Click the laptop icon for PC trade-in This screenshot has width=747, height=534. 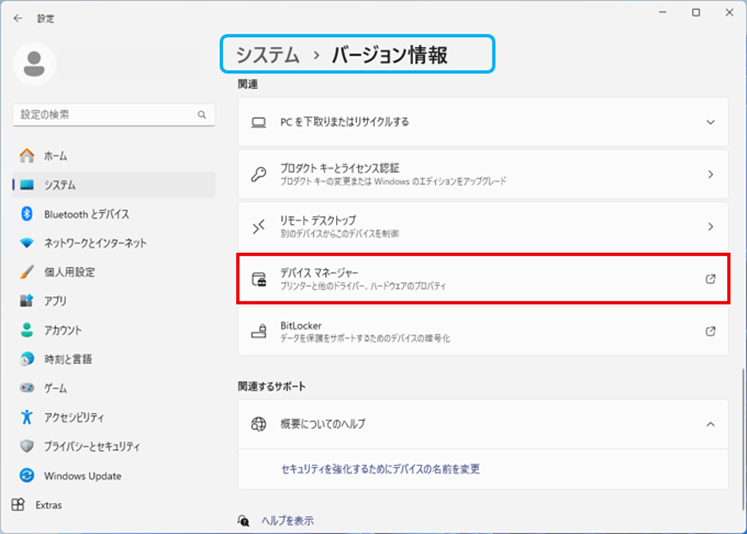(259, 122)
